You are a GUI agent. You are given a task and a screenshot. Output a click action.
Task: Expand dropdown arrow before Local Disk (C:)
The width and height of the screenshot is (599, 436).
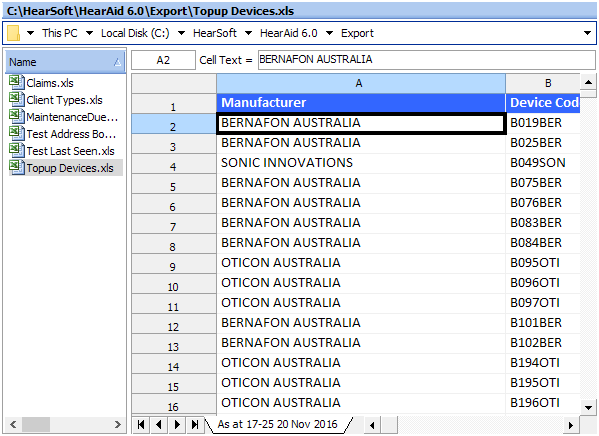89,33
